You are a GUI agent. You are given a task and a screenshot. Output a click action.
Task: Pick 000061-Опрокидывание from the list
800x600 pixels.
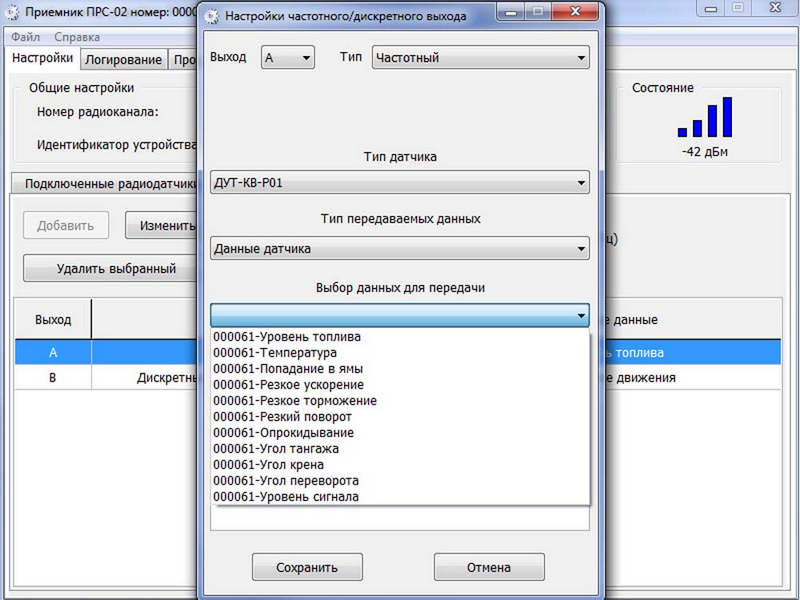point(400,433)
